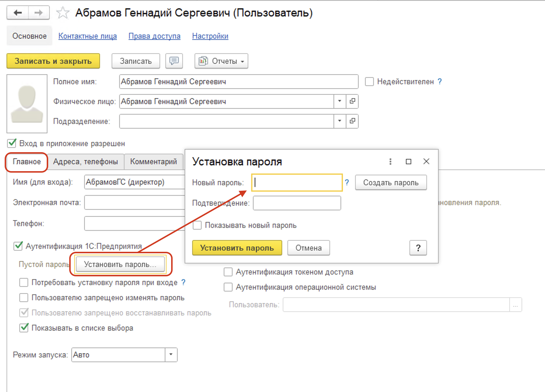This screenshot has width=545, height=392.
Task: Click Записать и закрыть
Action: coord(53,61)
